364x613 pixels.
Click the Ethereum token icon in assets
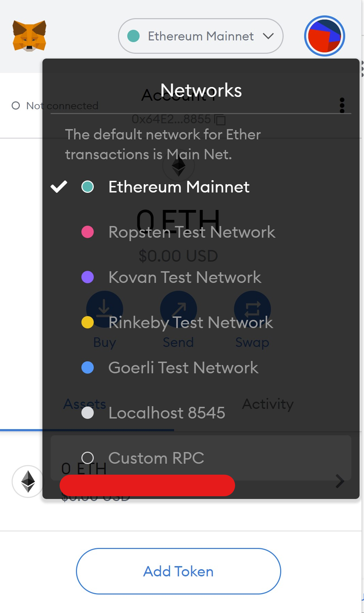click(x=28, y=481)
